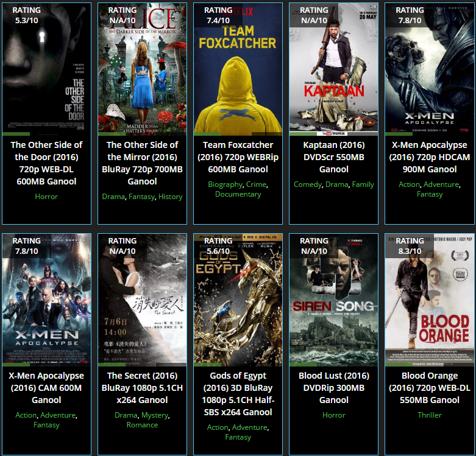
Task: Open The Secret (2016) BluRay 1080p title
Action: (x=142, y=388)
